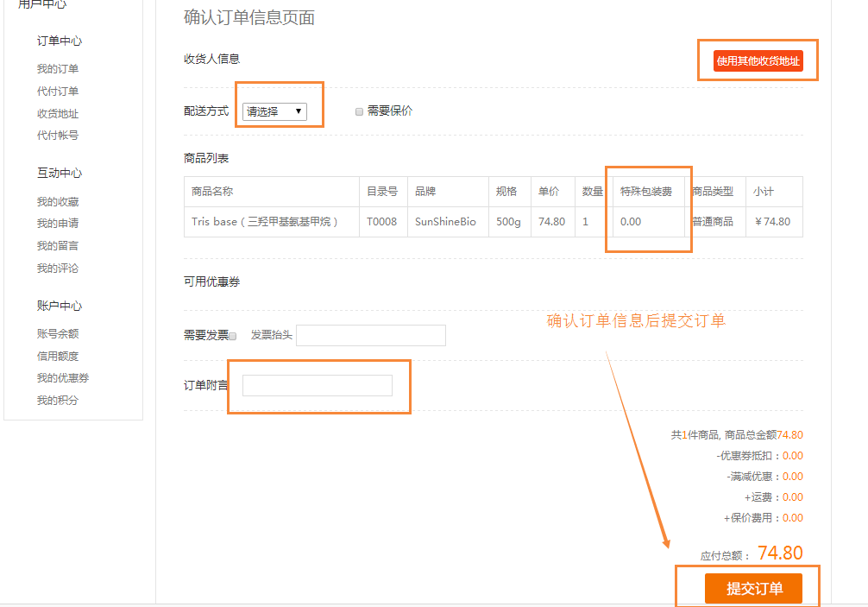
Task: View 我的优惠券 page
Action: 63,378
